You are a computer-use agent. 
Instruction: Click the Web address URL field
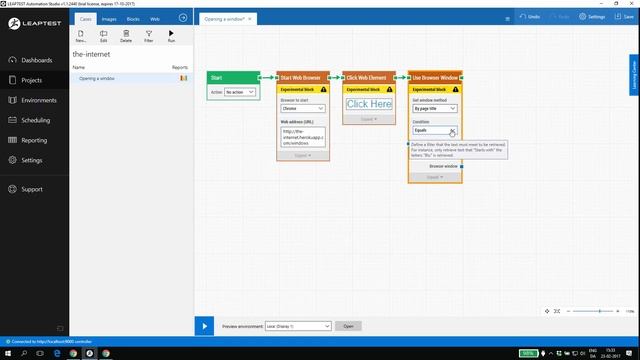303,137
